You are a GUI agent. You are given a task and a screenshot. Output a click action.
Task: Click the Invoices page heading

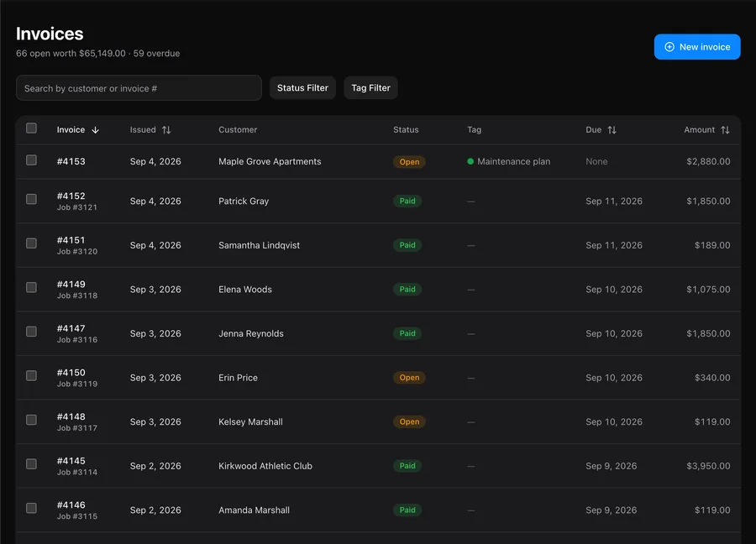pyautogui.click(x=50, y=34)
